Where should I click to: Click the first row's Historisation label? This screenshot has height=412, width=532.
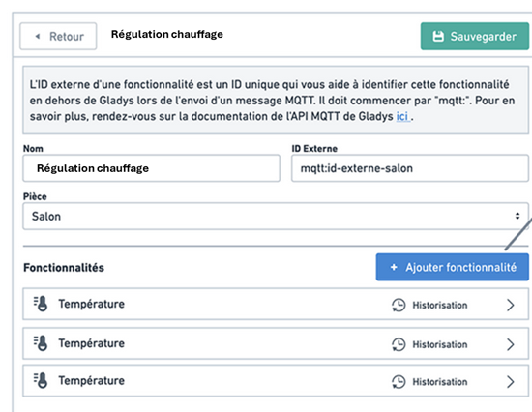point(440,305)
